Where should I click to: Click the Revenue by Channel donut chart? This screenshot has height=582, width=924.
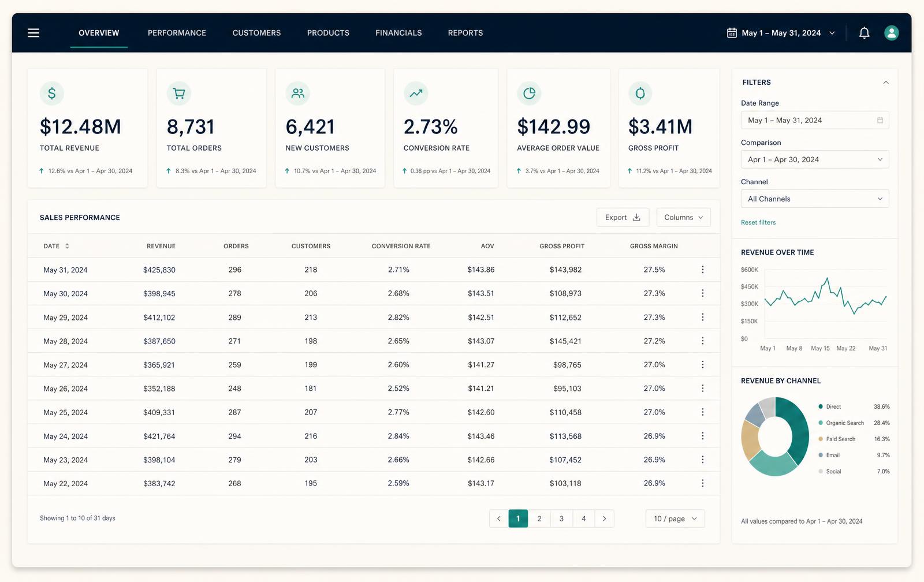(x=775, y=436)
